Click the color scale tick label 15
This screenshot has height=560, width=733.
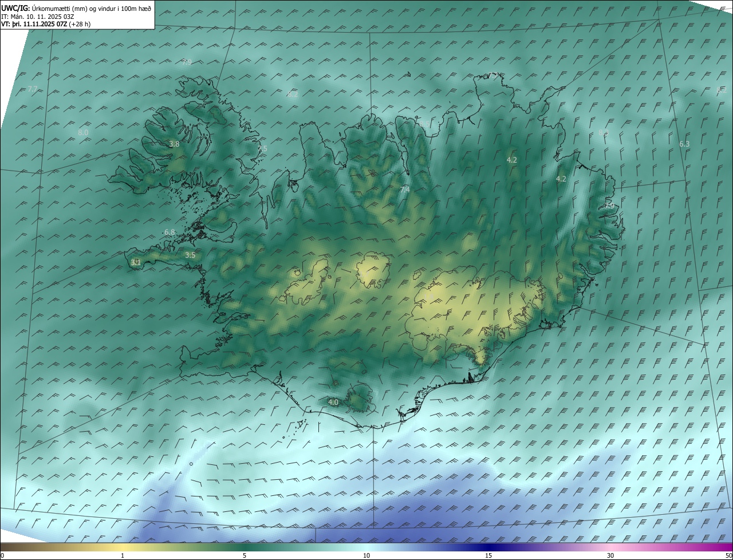(x=488, y=556)
